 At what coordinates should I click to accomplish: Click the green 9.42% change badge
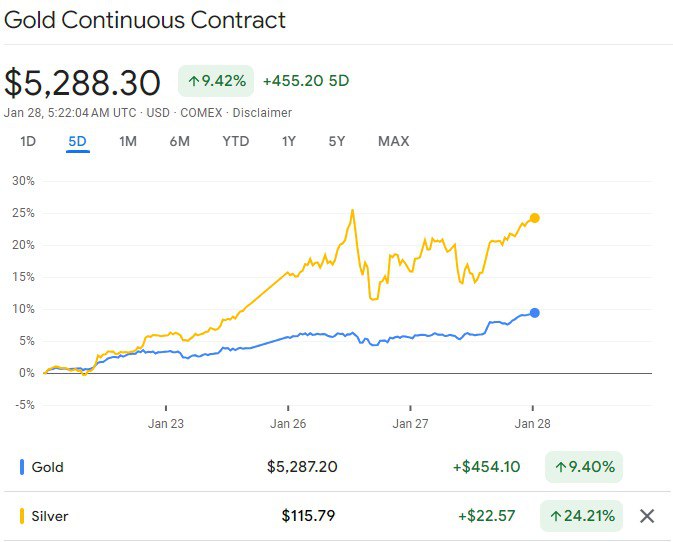coord(214,81)
